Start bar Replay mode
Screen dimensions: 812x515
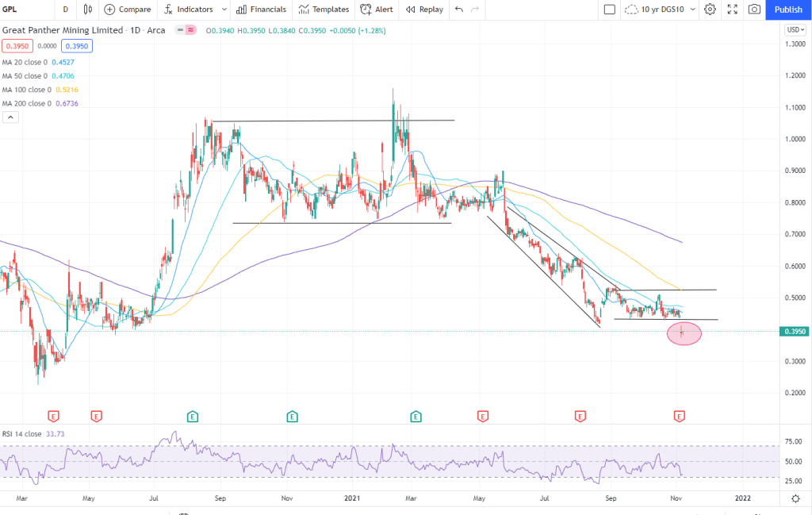[x=424, y=10]
